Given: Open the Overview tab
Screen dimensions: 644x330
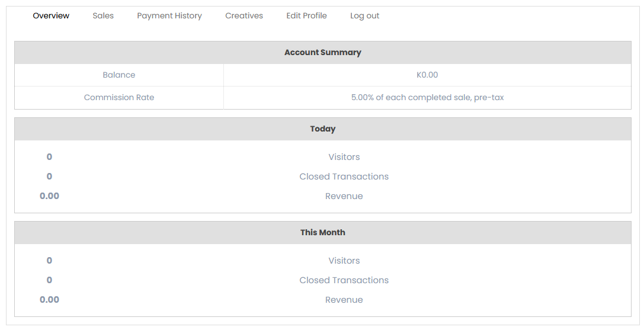Looking at the screenshot, I should 51,16.
